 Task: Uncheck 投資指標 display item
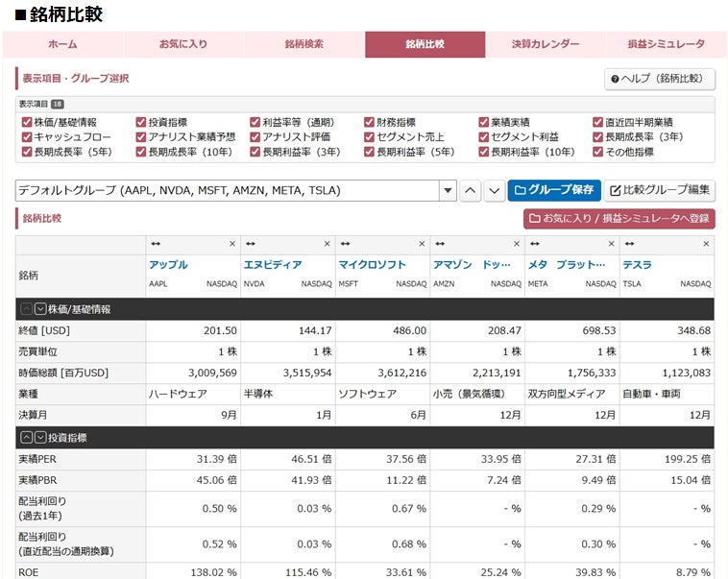[x=141, y=122]
